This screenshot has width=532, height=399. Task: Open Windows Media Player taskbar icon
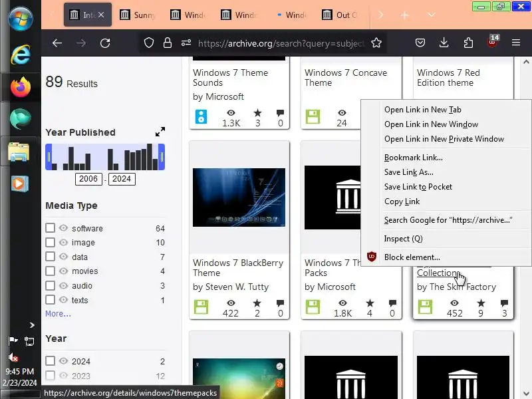[x=19, y=184]
